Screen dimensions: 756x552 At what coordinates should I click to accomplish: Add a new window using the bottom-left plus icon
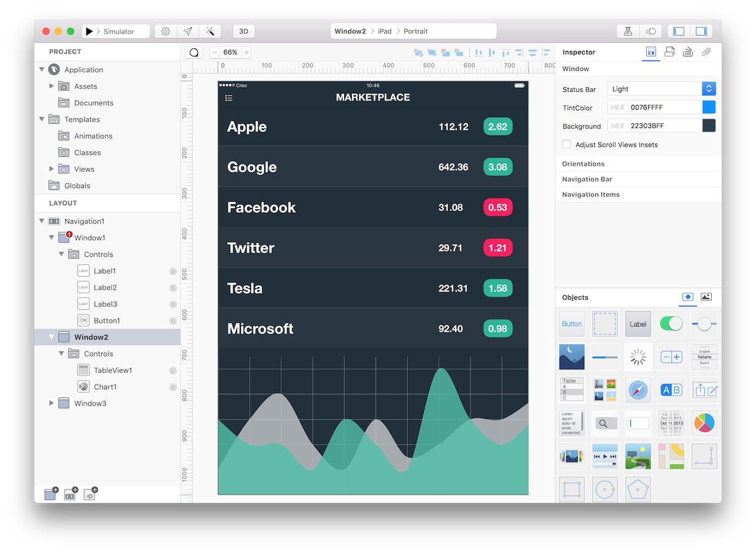click(x=51, y=494)
